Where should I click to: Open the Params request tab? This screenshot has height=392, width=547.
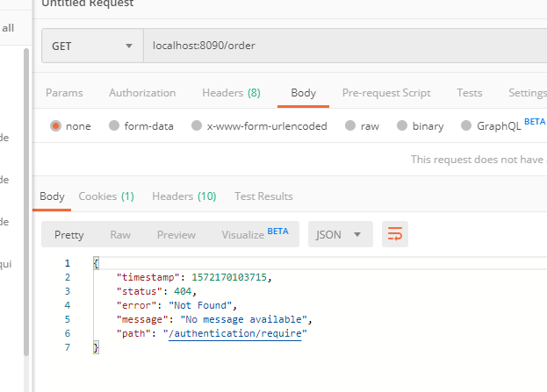[x=64, y=93]
